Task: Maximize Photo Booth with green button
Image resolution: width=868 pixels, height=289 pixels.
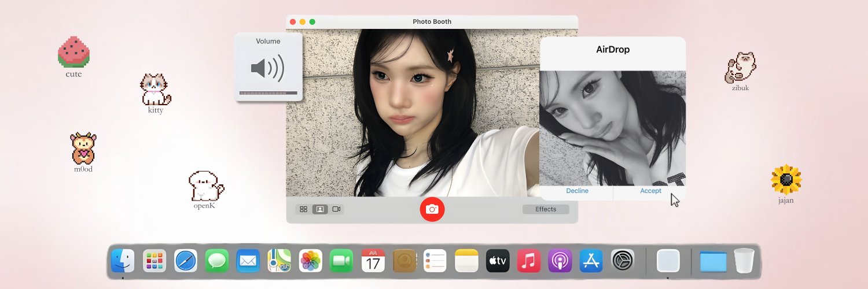Action: coord(312,22)
